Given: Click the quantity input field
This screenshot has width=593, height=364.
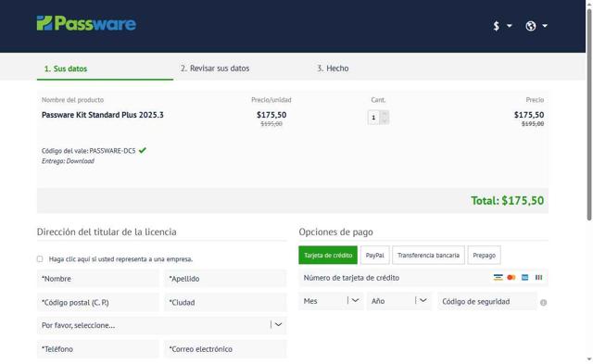Looking at the screenshot, I should (x=374, y=118).
